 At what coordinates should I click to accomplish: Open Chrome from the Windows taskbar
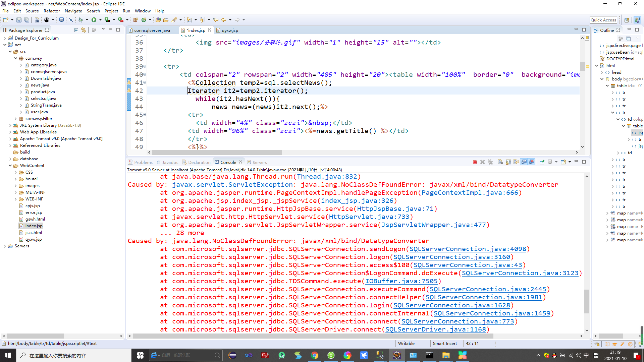click(315, 355)
